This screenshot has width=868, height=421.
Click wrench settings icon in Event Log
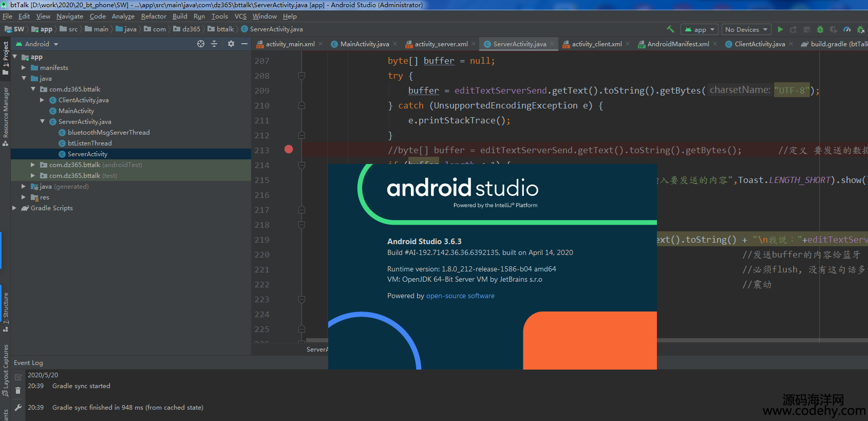pyautogui.click(x=18, y=407)
